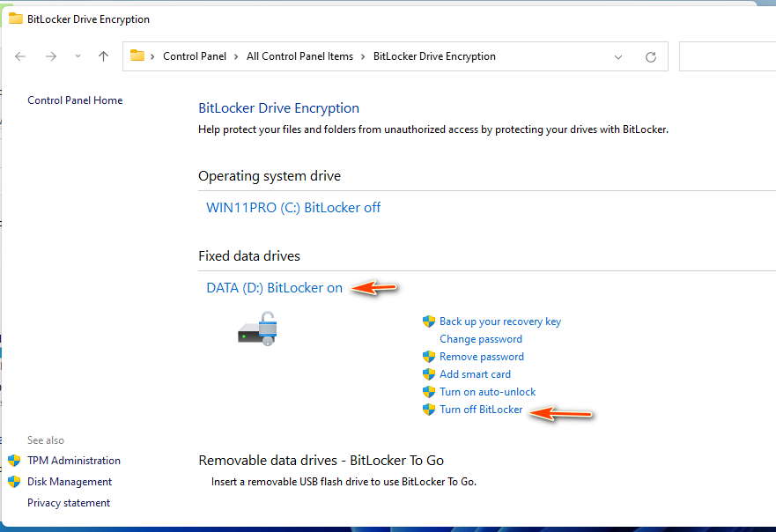Open TPM Administration link
776x532 pixels.
(x=74, y=461)
